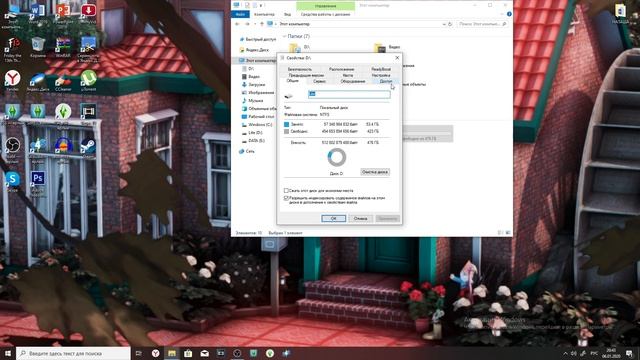Select the red download-arrow desktop shortcut
Screen dimensions: 640x360
(88, 12)
